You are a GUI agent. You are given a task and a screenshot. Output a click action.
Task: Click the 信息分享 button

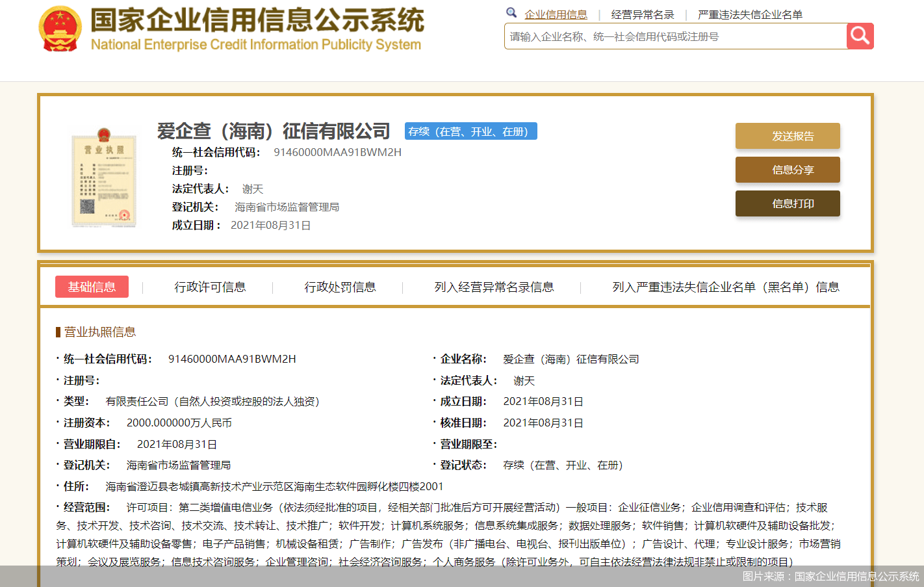[x=788, y=170]
